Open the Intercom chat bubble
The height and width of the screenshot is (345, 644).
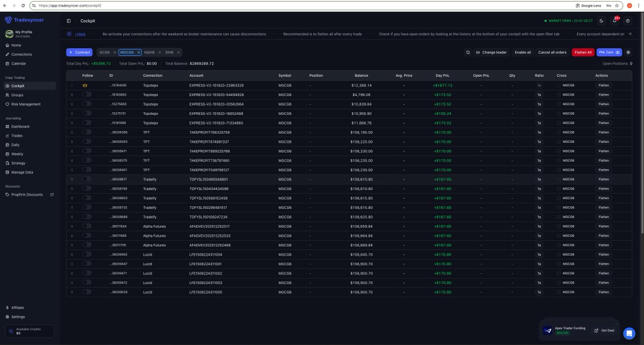point(629,333)
